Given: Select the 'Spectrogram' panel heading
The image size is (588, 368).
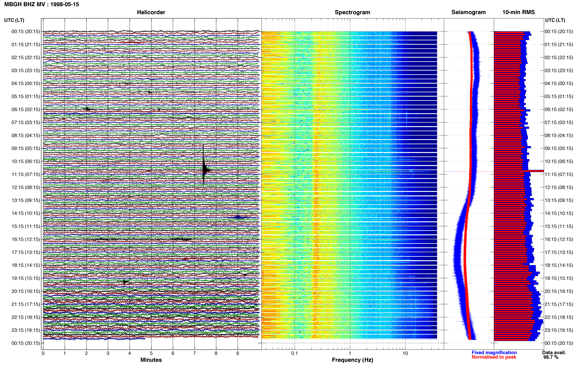Looking at the screenshot, I should 352,12.
